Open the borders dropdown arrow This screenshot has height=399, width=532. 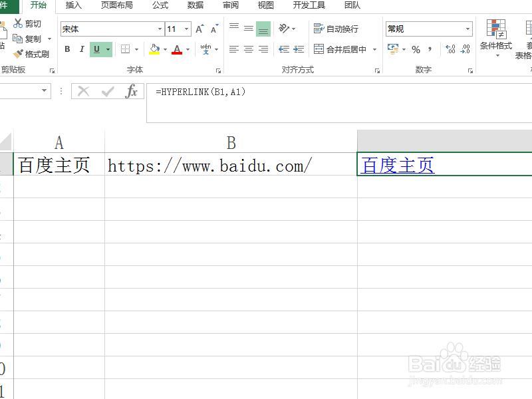pyautogui.click(x=136, y=49)
